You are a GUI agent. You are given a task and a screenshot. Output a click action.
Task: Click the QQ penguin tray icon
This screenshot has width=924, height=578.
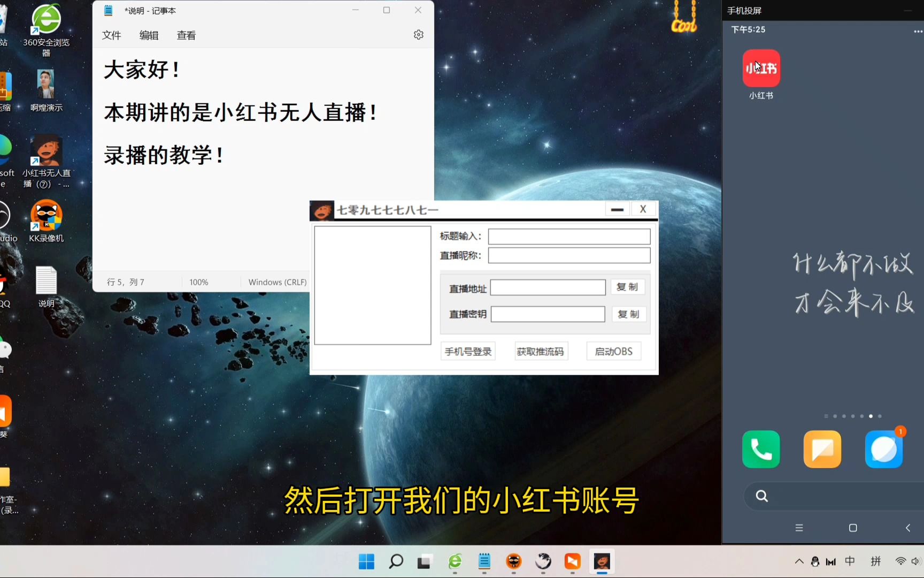click(x=815, y=561)
